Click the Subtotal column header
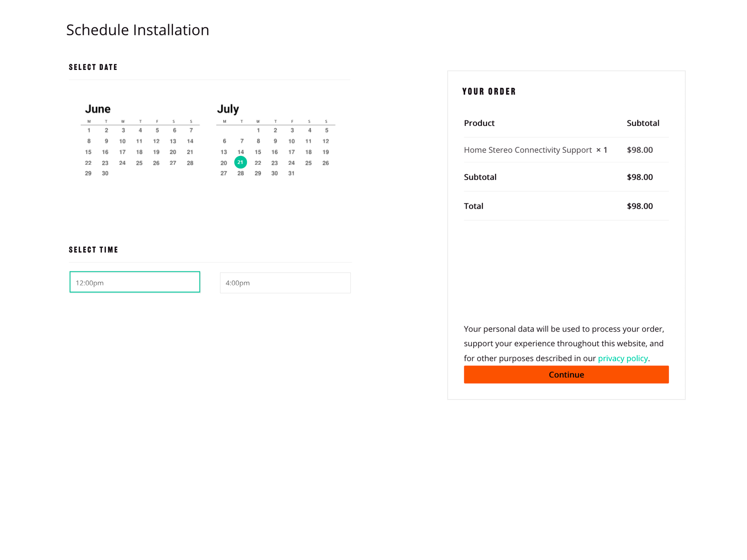 643,123
